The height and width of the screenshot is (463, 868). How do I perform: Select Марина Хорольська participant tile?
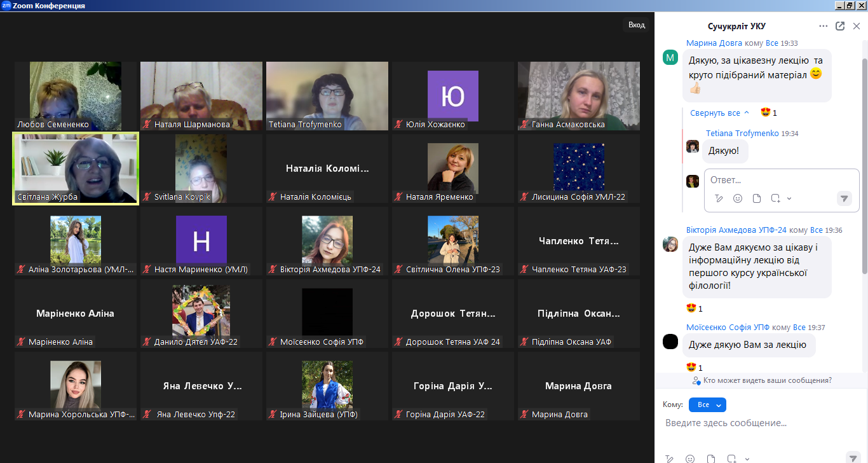point(76,386)
